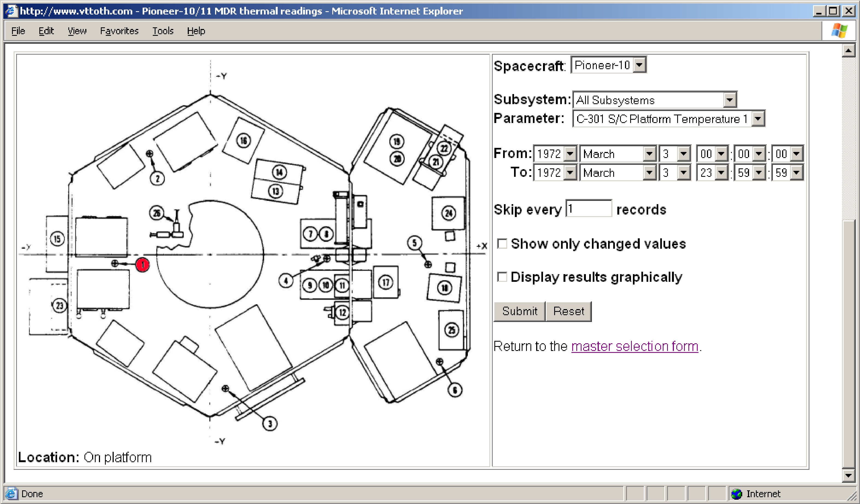
Task: Select sensor marker 7
Action: pos(310,234)
